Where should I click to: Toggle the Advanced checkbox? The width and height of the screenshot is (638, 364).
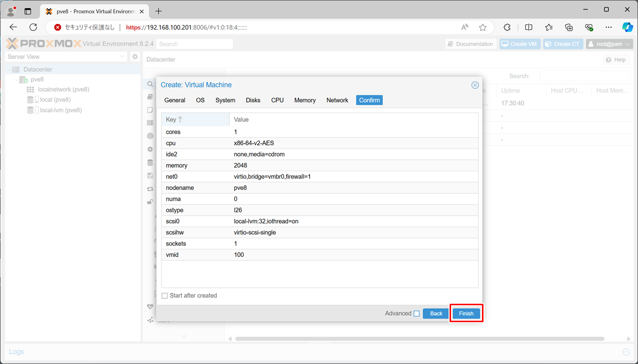(417, 314)
